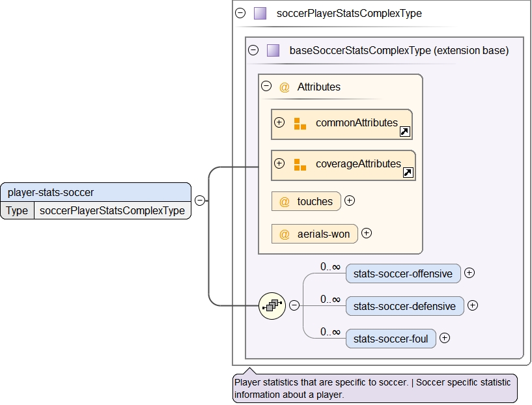This screenshot has width=532, height=405.
Task: Click the baseSoccerStatsComplexType purple square icon
Action: pos(273,50)
